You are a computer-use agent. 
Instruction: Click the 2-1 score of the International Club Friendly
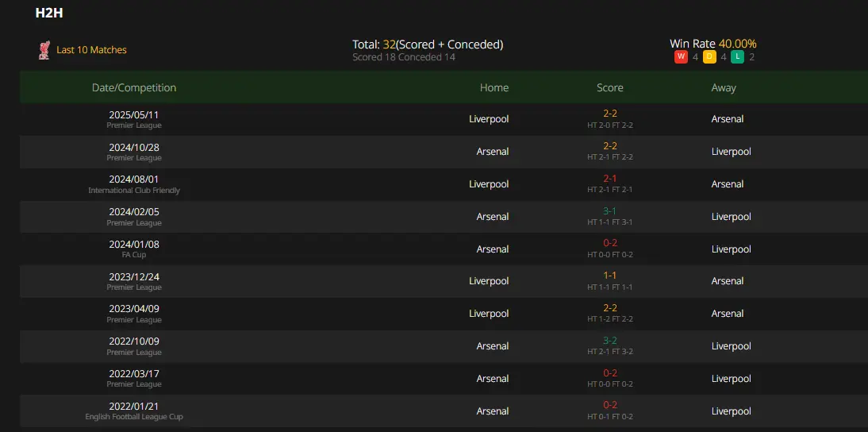point(610,179)
